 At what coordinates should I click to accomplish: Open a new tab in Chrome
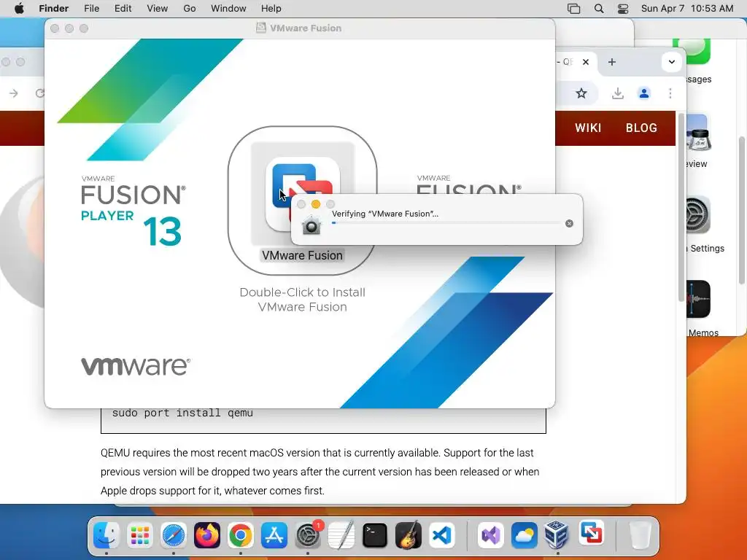pyautogui.click(x=612, y=62)
